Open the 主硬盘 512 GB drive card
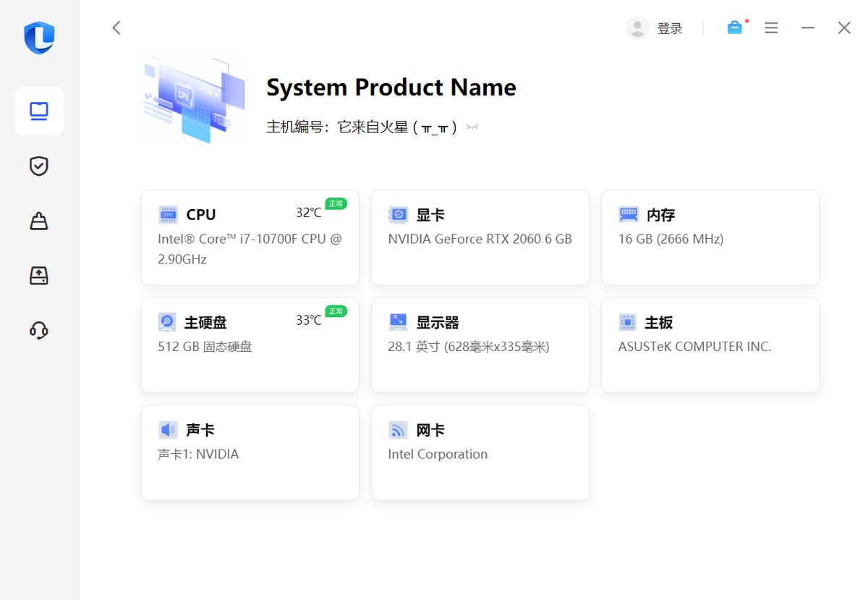The width and height of the screenshot is (868, 600). pyautogui.click(x=250, y=345)
